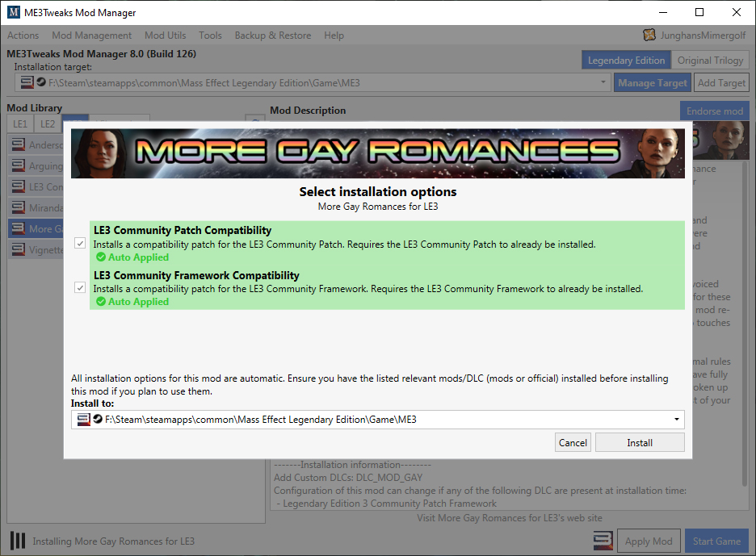The width and height of the screenshot is (756, 556).
Task: Open the Tools menu
Action: [x=210, y=36]
